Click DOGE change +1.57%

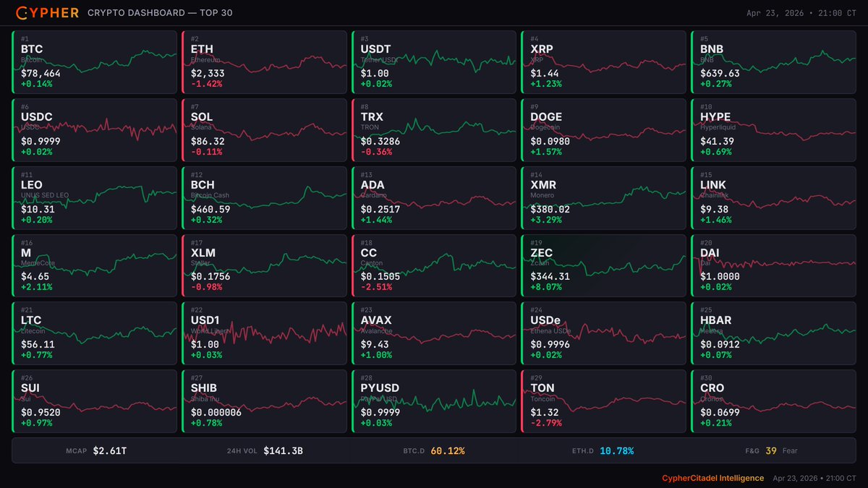pos(546,152)
